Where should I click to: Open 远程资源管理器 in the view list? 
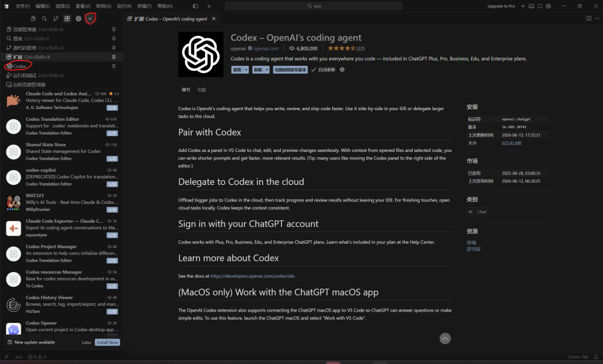[x=61, y=85]
